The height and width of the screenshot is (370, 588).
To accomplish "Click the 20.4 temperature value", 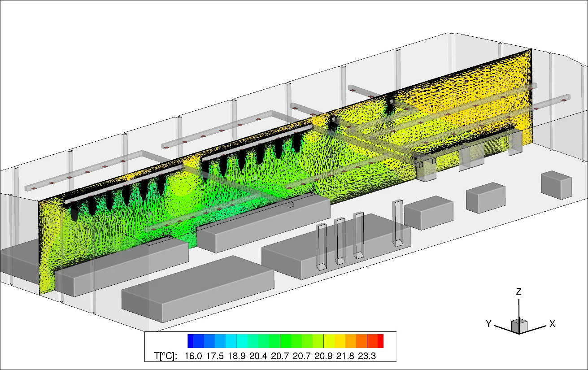I will 258,357.
